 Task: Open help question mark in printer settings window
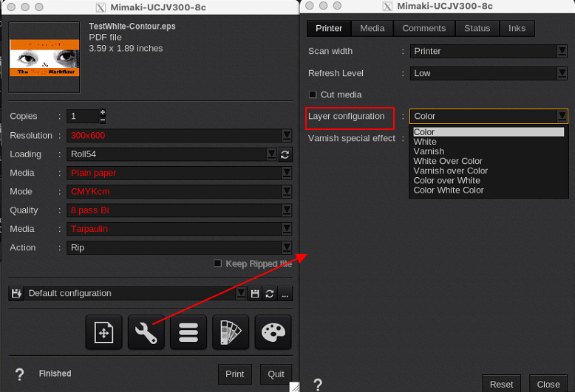(x=318, y=385)
